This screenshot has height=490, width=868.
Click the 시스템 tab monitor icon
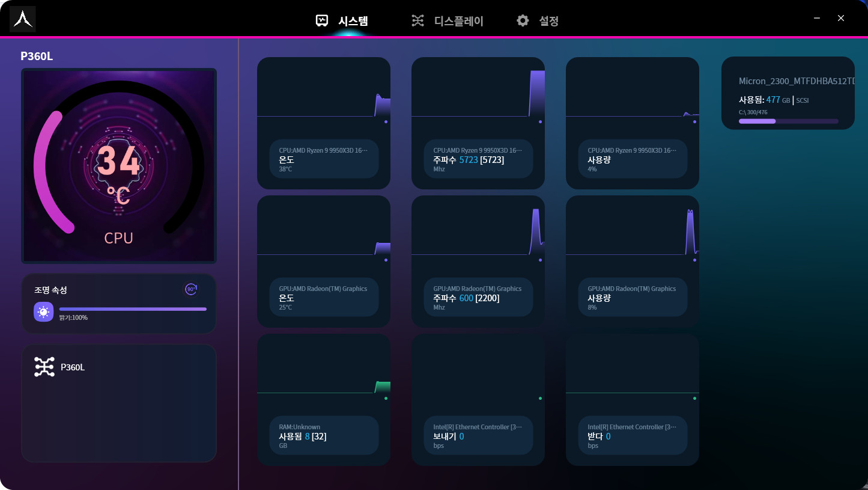pos(323,21)
